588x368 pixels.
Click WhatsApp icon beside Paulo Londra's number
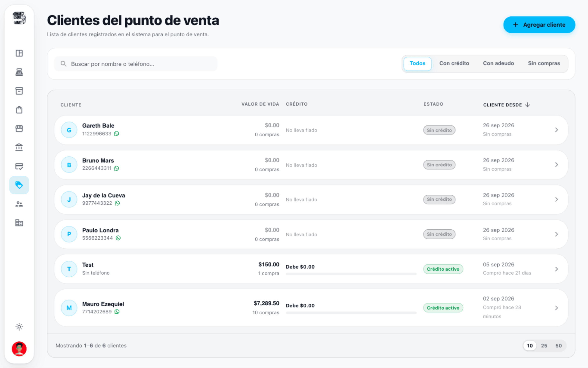point(118,238)
